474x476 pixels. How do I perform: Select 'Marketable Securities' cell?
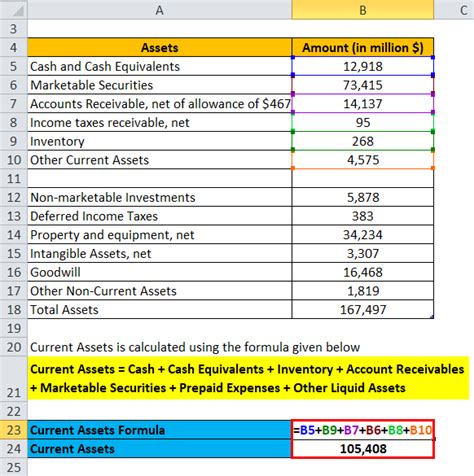[159, 85]
